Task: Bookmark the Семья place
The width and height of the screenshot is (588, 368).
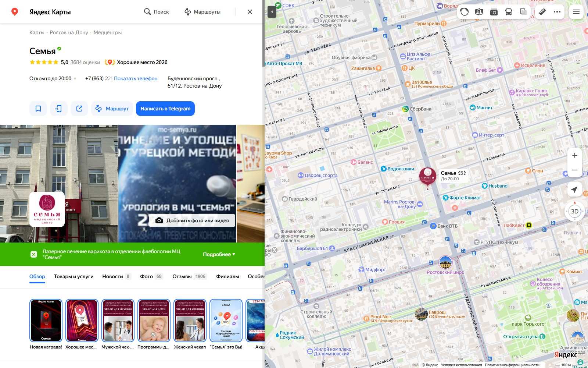Action: (x=38, y=109)
